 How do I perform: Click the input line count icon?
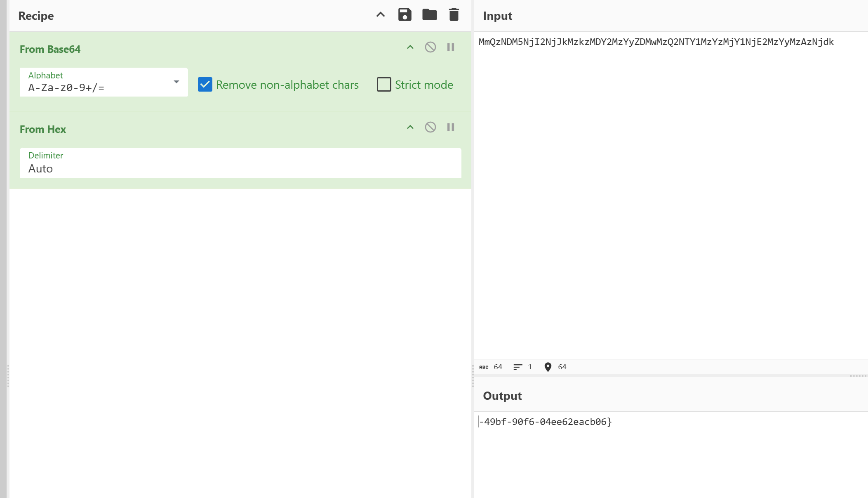(x=518, y=367)
